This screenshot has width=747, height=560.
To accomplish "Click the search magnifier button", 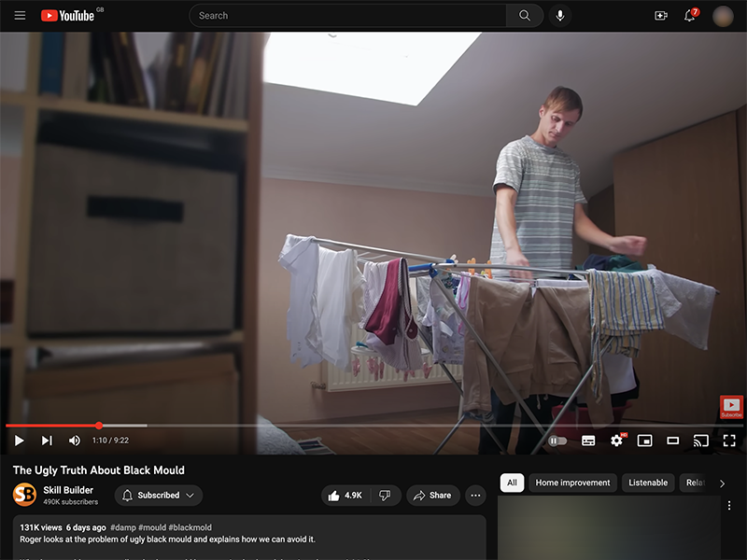I will (x=525, y=16).
